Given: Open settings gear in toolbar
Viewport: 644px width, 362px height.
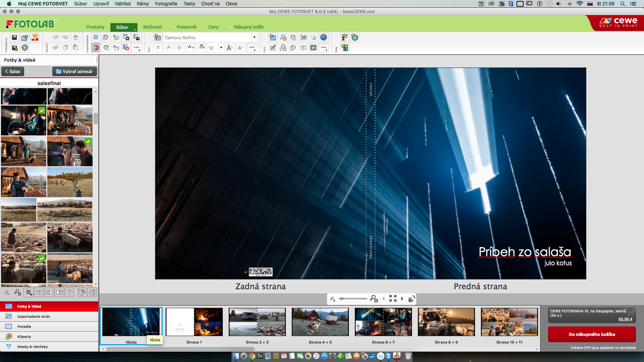Looking at the screenshot, I should point(25,48).
